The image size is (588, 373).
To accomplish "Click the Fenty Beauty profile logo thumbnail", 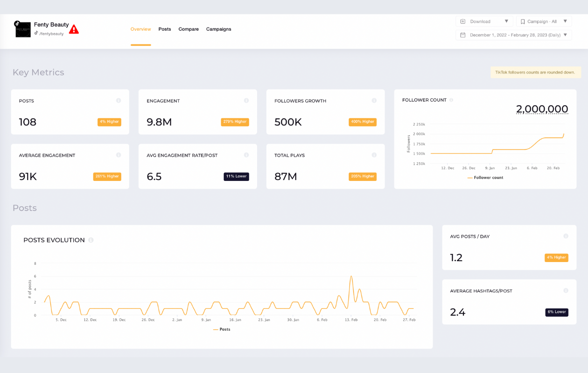I will point(23,29).
